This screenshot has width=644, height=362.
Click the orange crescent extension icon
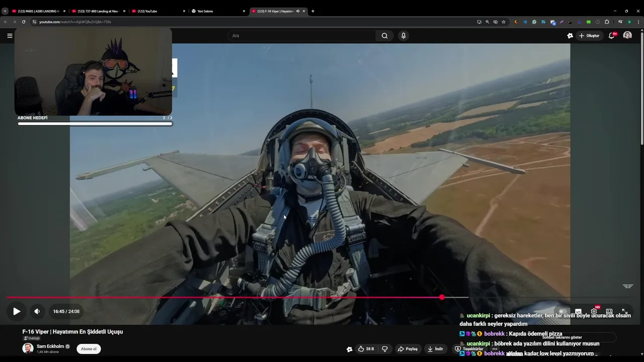[x=516, y=22]
